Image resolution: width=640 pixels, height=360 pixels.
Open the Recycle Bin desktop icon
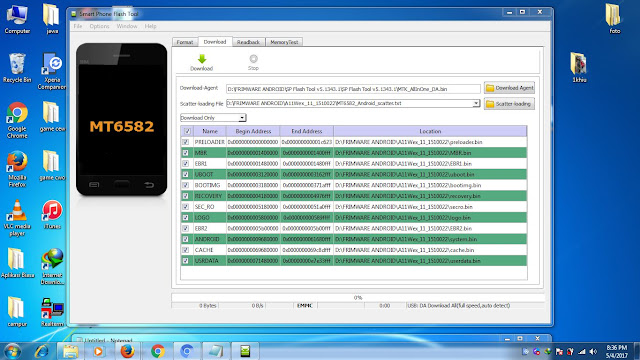[17, 68]
